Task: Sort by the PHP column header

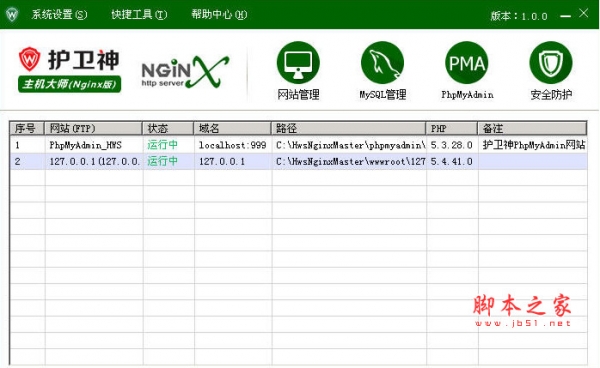Action: click(x=452, y=129)
